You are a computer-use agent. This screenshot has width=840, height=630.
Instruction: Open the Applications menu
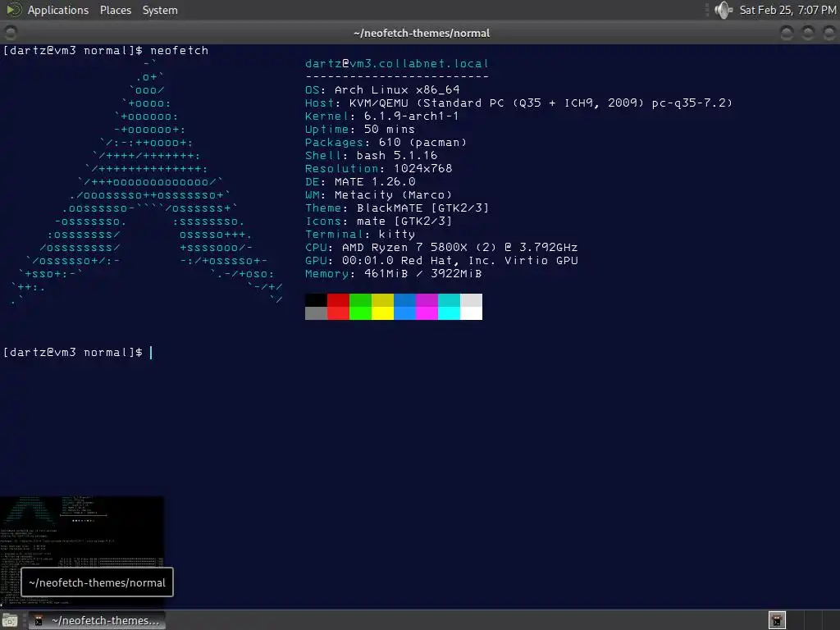[x=58, y=10]
